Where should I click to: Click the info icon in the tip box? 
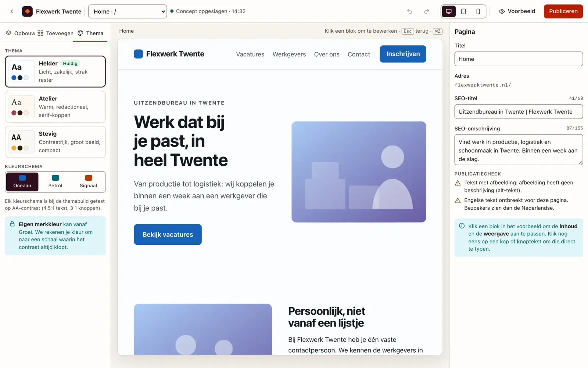tap(462, 226)
